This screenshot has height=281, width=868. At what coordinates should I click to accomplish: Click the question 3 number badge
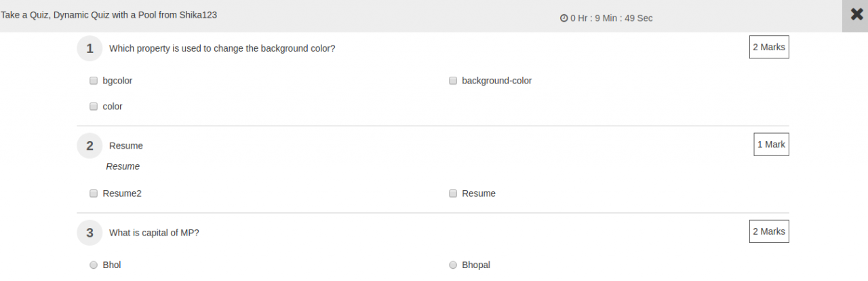90,233
